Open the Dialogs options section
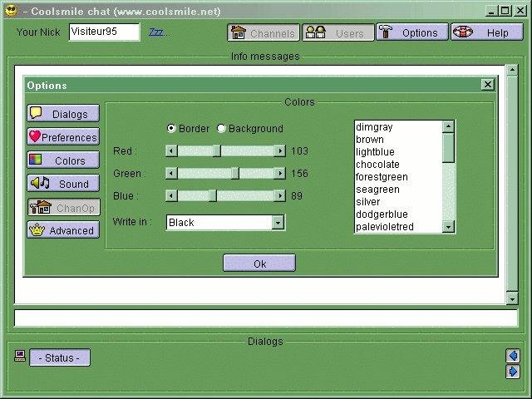 63,113
